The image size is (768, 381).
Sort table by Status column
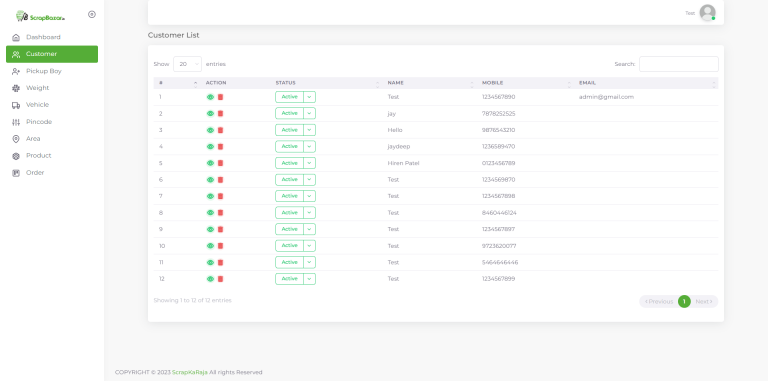326,83
